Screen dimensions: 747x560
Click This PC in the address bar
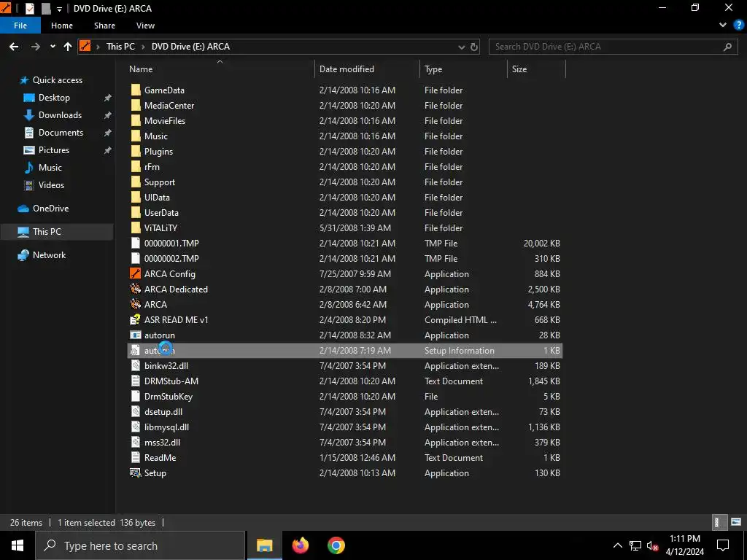coord(120,47)
